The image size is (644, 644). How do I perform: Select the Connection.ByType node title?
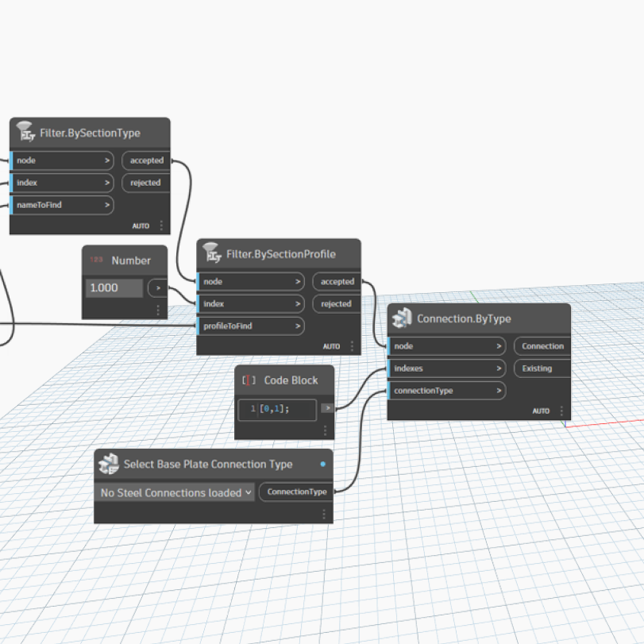[x=464, y=318]
